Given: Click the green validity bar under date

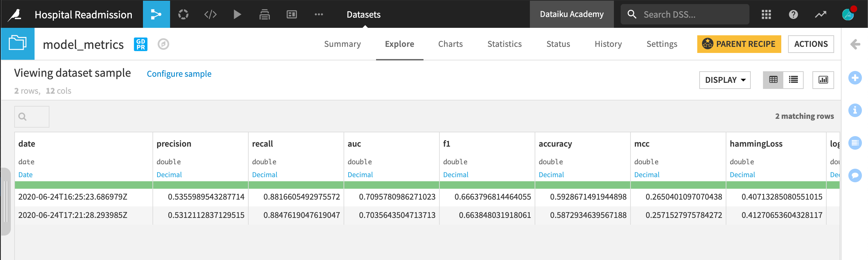Looking at the screenshot, I should (84, 185).
